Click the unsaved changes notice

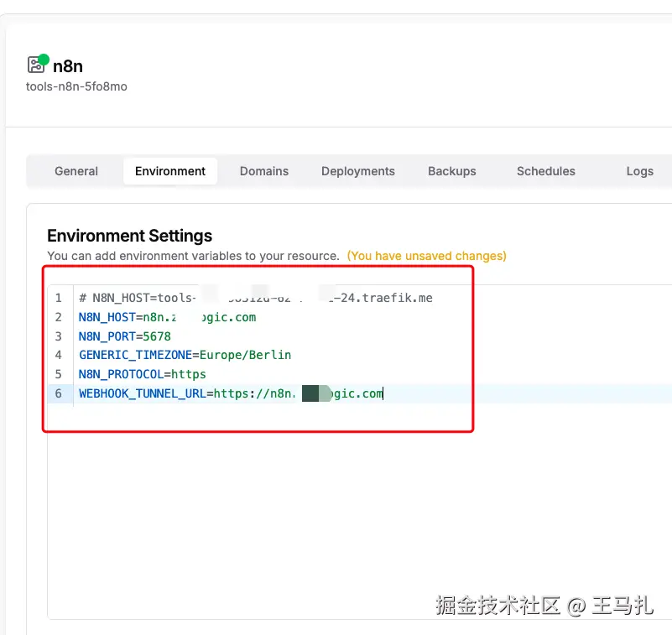click(426, 256)
